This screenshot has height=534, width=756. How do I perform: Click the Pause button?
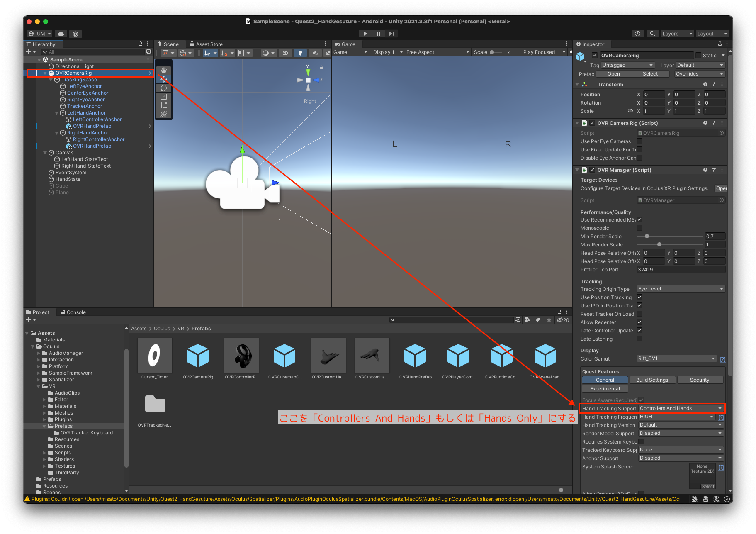378,34
